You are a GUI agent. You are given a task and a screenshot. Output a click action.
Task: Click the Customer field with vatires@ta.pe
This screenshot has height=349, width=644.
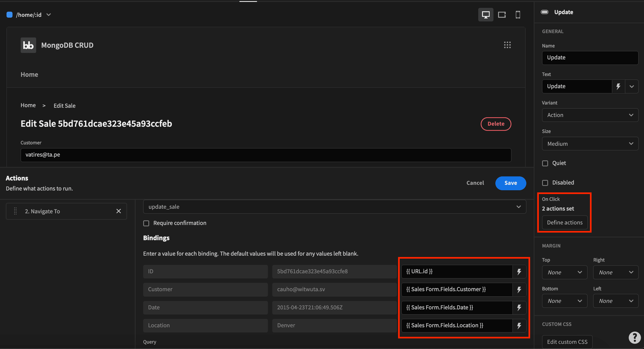266,155
